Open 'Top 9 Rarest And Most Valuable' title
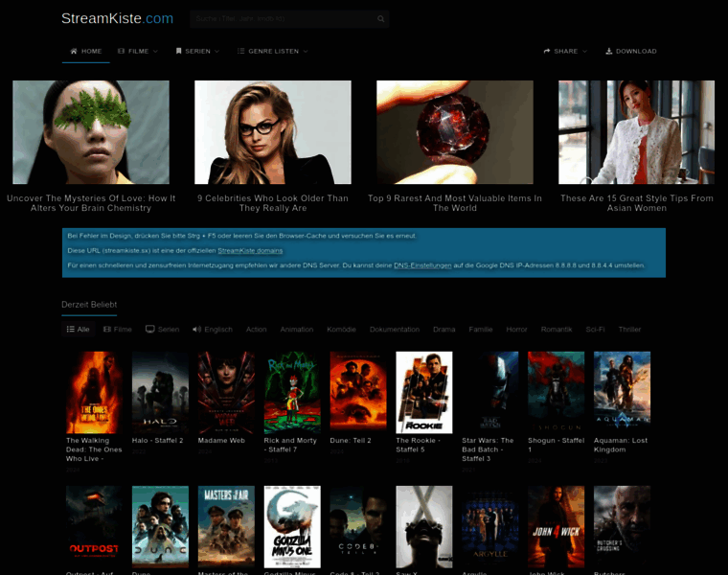 455,203
